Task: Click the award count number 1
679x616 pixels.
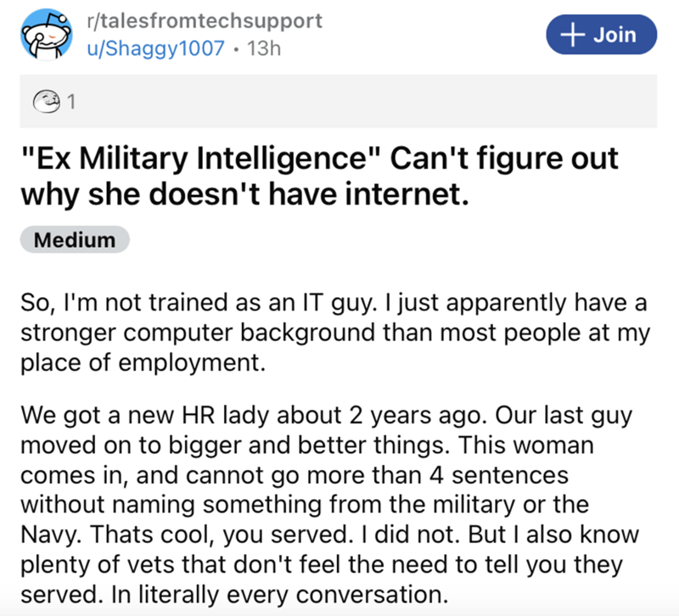Action: click(71, 104)
